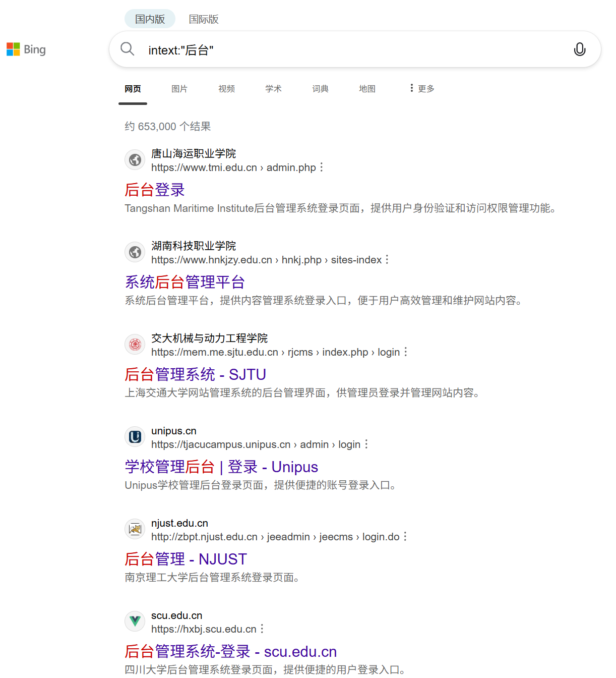616x678 pixels.
Task: Click the Unipus "U" favicon
Action: (x=135, y=436)
